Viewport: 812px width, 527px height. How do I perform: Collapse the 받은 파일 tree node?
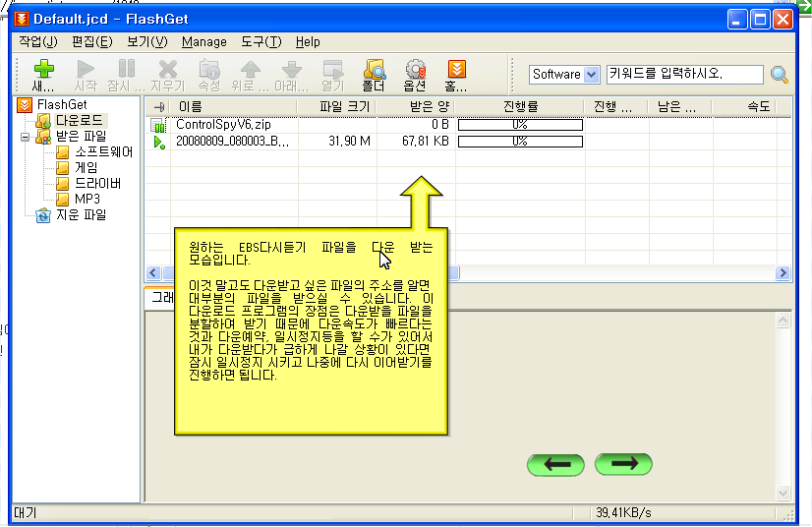pos(26,137)
